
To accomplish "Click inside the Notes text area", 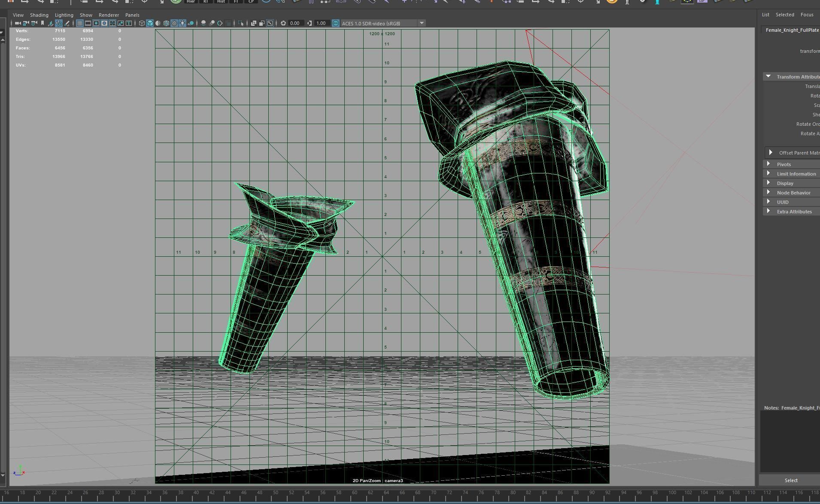I will (x=790, y=441).
